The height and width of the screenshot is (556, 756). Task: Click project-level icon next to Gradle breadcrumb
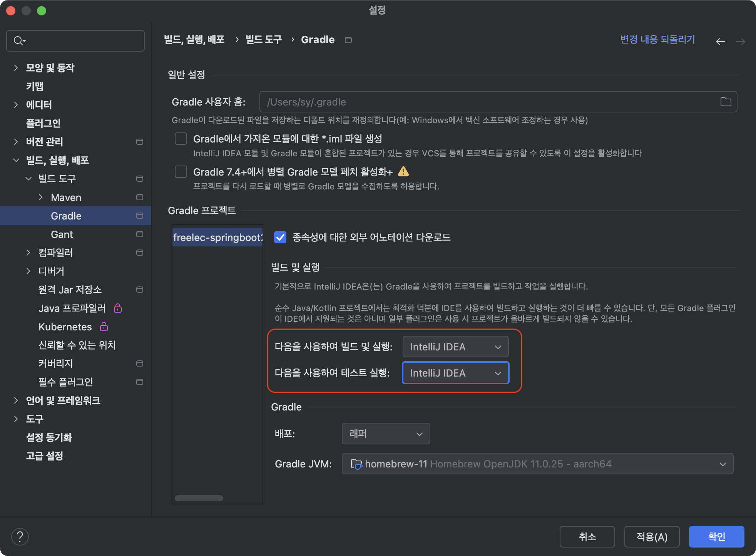pyautogui.click(x=348, y=40)
